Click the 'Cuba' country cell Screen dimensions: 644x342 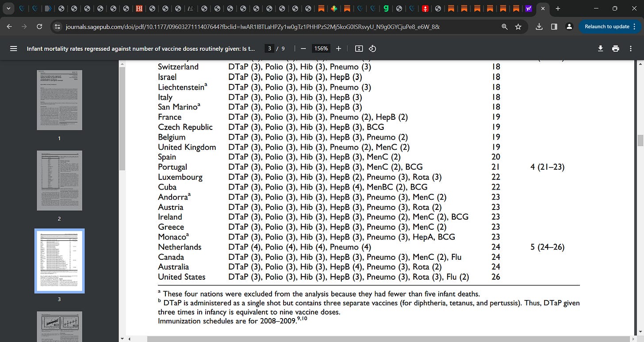pos(167,187)
